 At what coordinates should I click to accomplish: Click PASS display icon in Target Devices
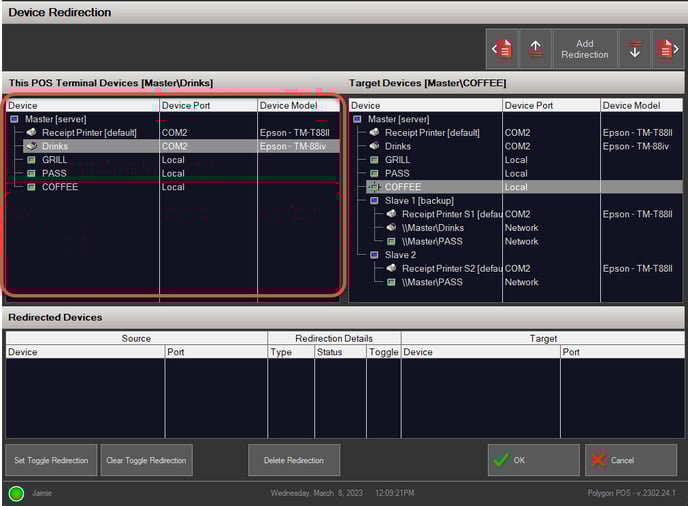pos(374,173)
